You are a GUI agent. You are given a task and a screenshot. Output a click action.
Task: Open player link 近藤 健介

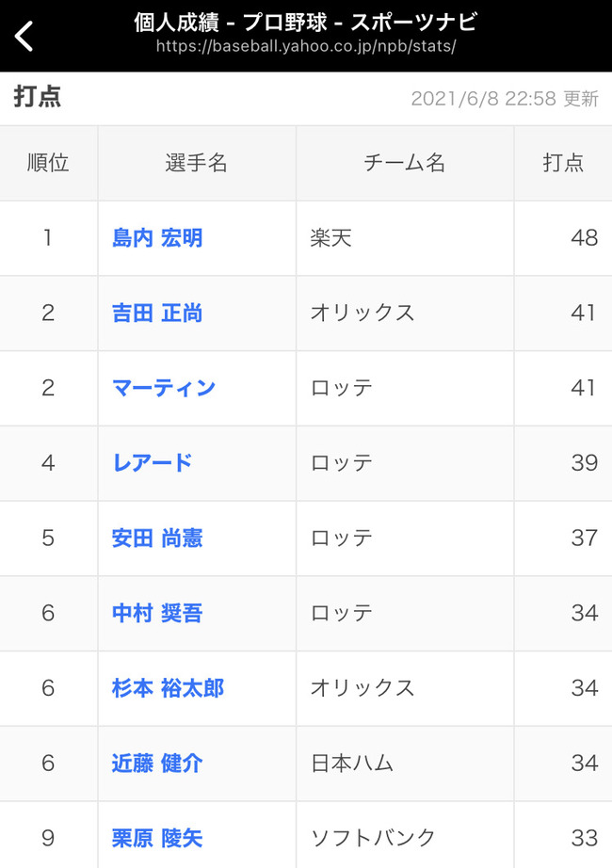click(x=157, y=764)
